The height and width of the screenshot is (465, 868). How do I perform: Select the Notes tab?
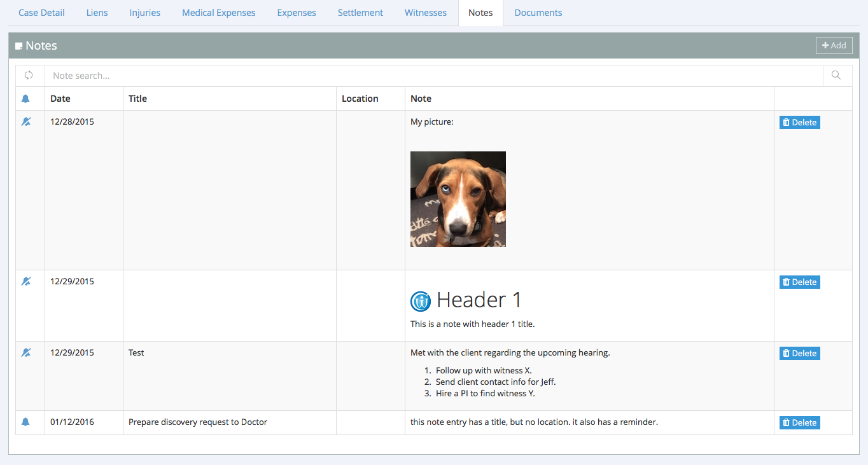click(480, 13)
